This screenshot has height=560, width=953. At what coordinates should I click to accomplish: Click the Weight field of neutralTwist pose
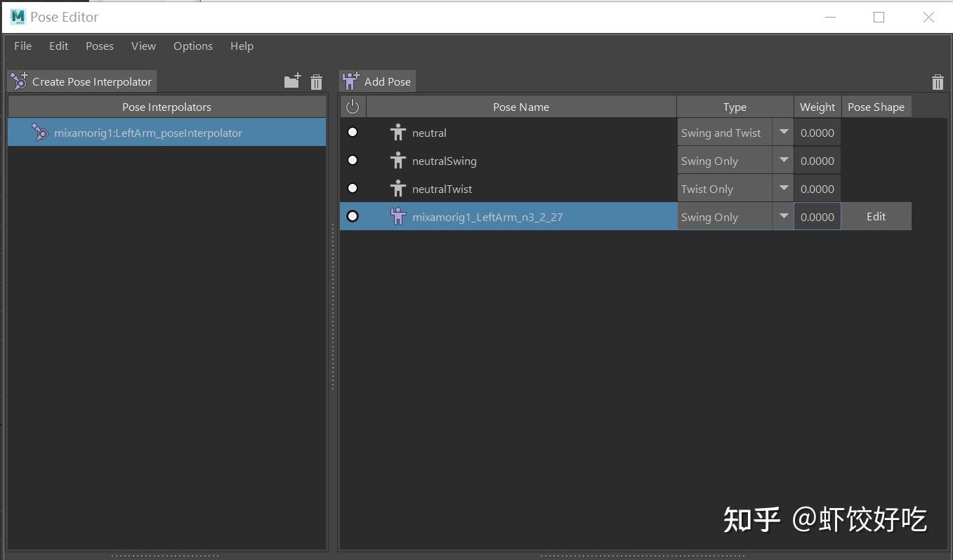click(x=817, y=189)
